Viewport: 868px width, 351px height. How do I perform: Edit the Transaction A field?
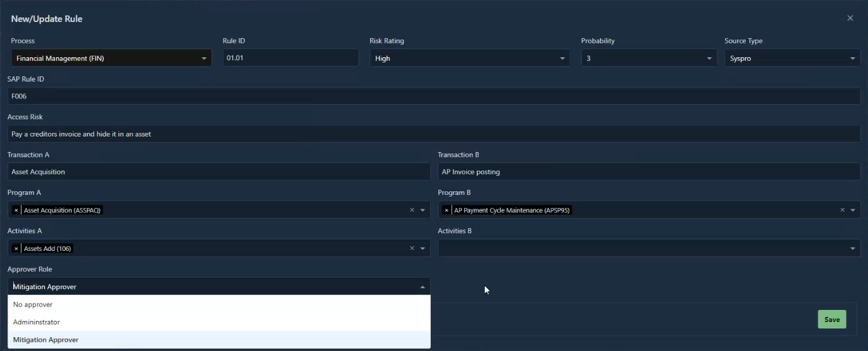click(219, 172)
